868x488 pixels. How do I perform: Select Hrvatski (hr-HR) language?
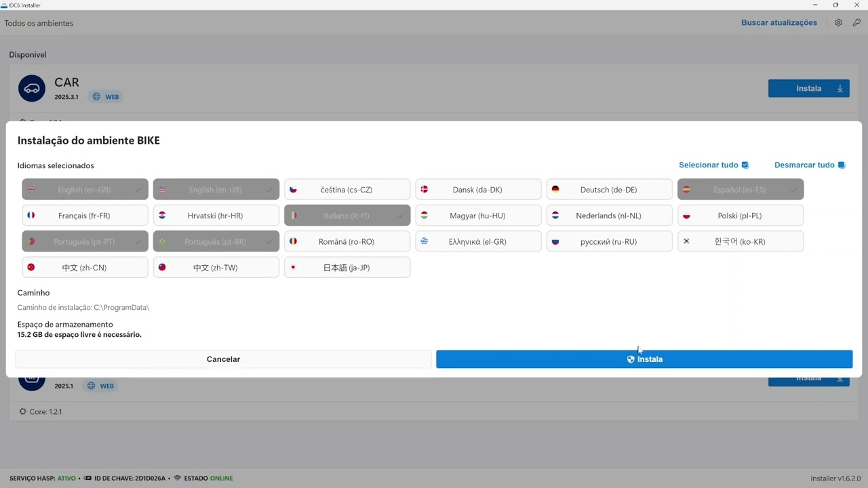pos(216,216)
